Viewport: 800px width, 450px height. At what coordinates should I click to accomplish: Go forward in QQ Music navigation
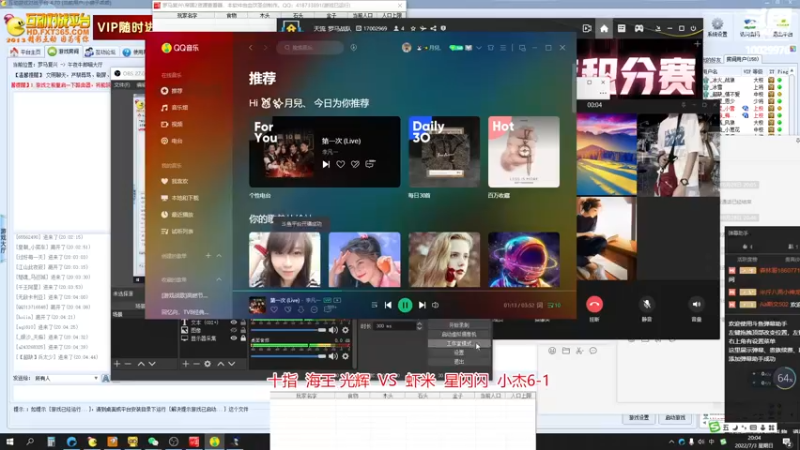[x=265, y=47]
